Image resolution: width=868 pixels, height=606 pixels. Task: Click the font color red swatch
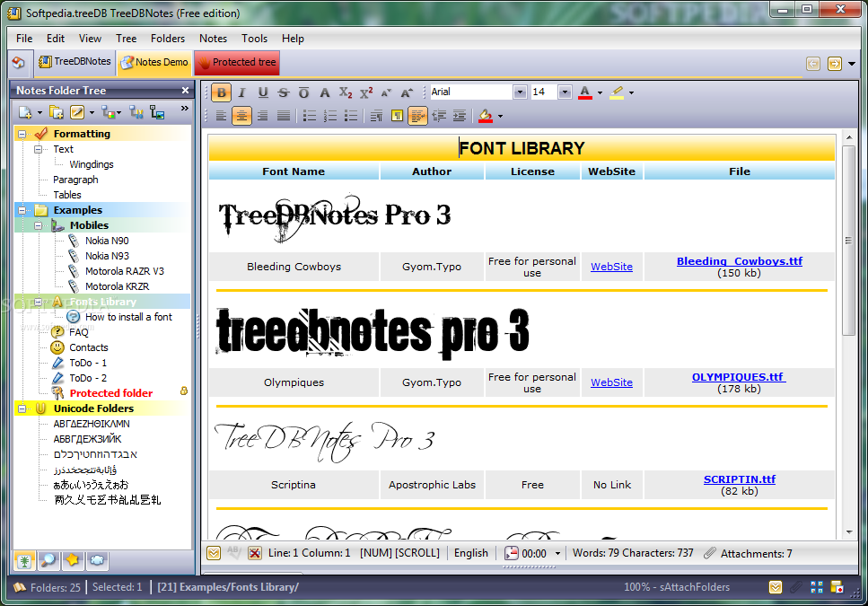click(x=584, y=92)
